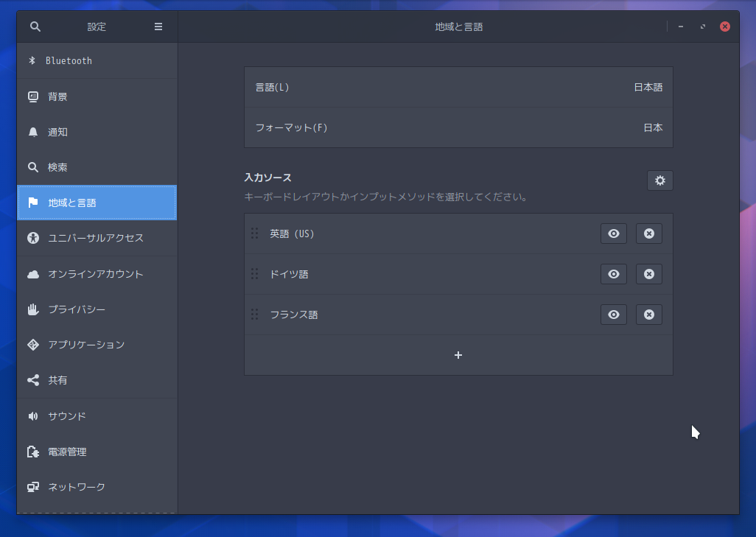
Task: Activate the settings search magnifier
Action: coord(35,26)
